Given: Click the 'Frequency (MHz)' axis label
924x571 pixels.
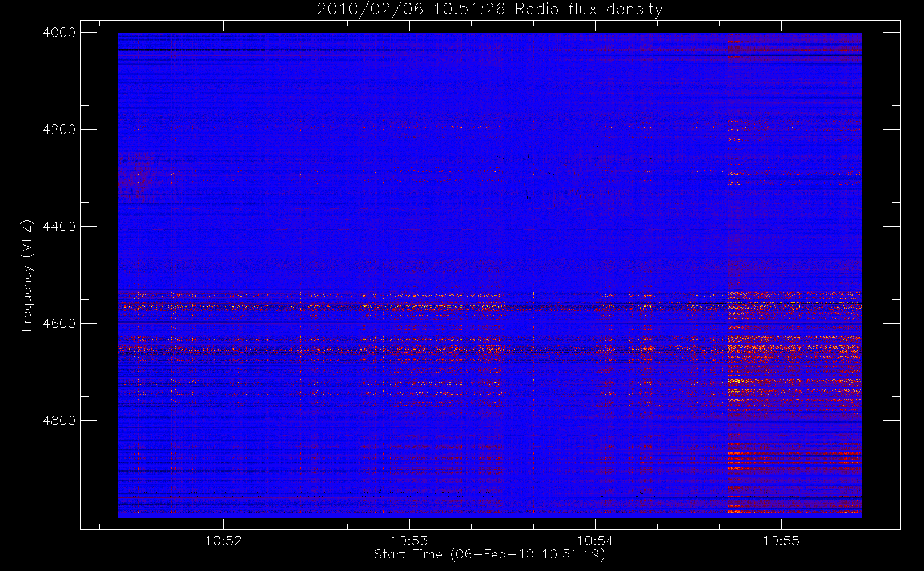Looking at the screenshot, I should (x=26, y=275).
